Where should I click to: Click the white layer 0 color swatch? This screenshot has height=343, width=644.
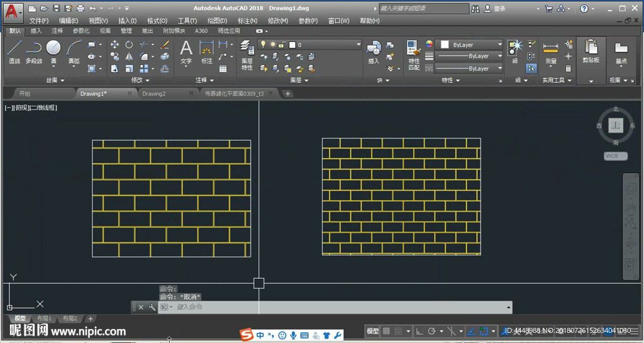tap(292, 44)
